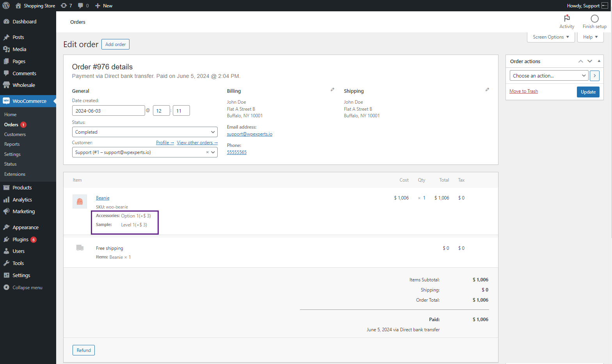
Task: Click the Media icon in sidebar
Action: pyautogui.click(x=6, y=49)
